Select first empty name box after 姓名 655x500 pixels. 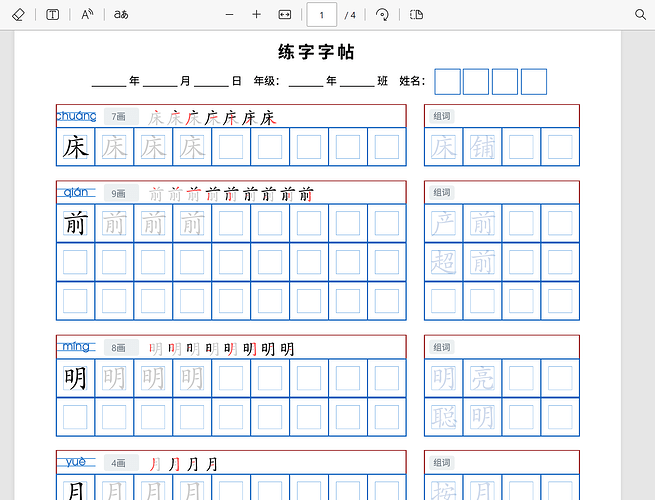click(447, 82)
